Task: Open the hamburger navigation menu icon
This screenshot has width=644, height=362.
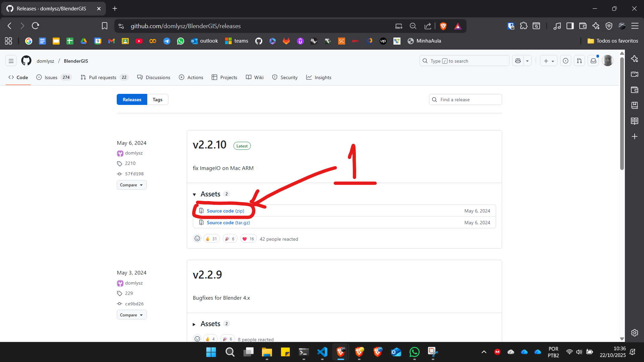Action: [x=11, y=61]
